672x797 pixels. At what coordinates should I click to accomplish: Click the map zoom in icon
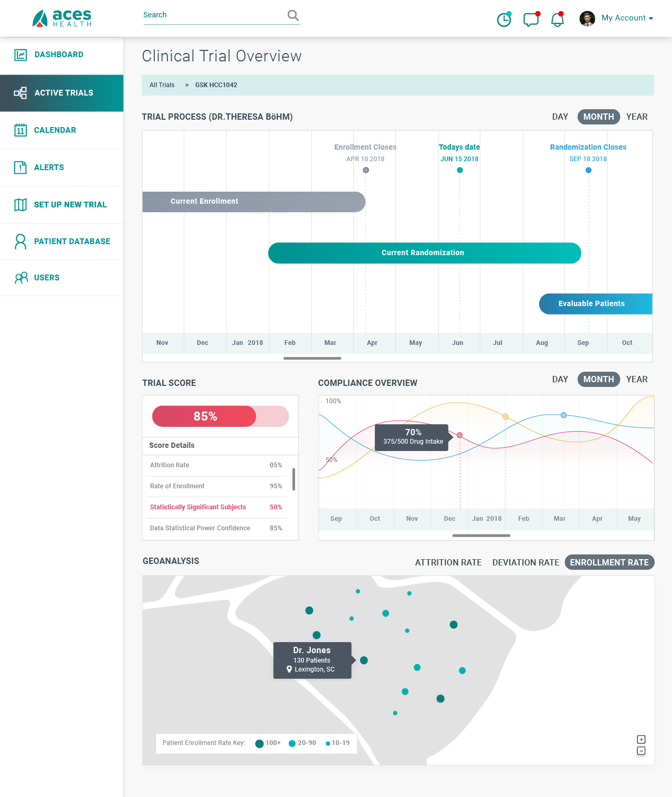pos(641,739)
